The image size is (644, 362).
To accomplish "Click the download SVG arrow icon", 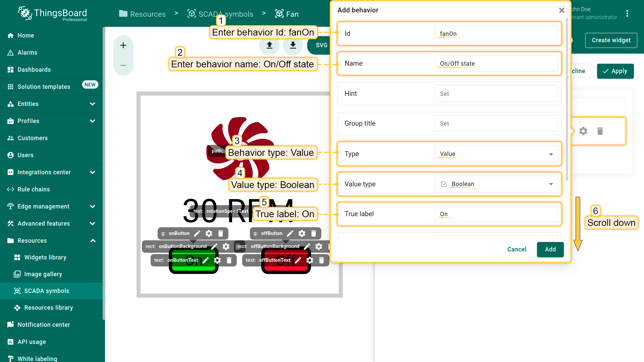I will pos(293,45).
